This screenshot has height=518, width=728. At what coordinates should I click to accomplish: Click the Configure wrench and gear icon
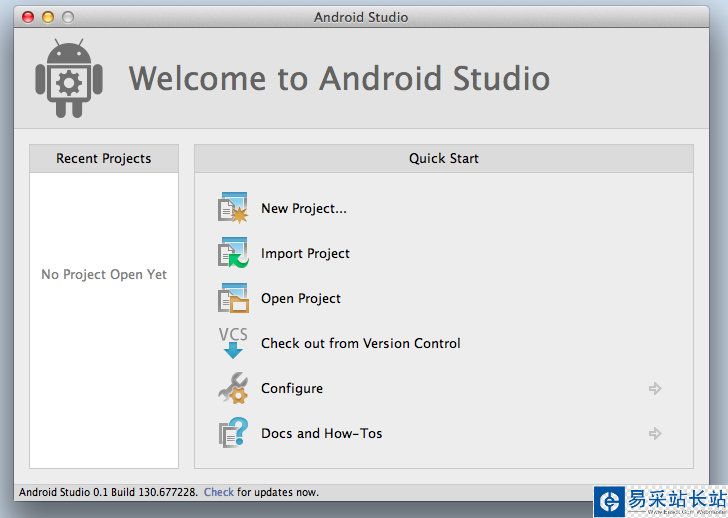tap(233, 388)
